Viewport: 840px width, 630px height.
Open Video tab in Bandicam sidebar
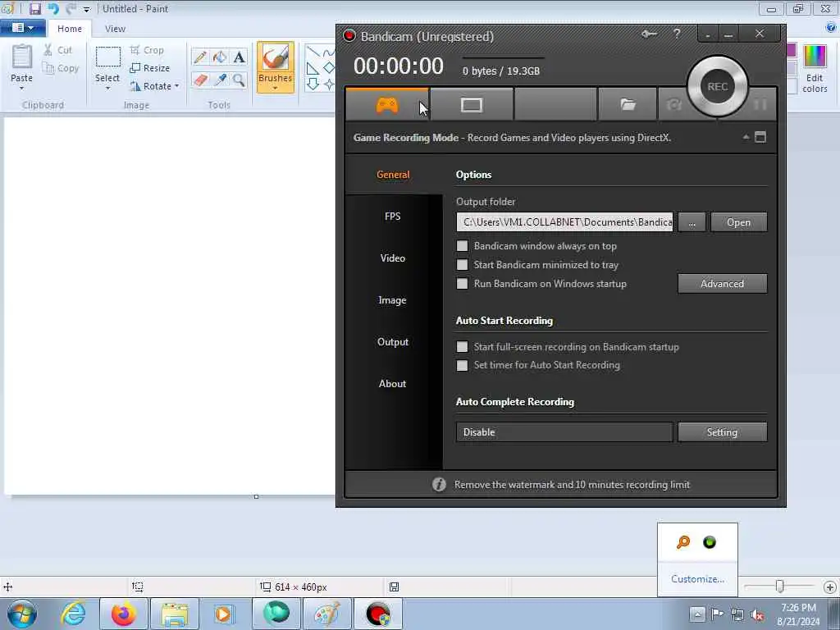pyautogui.click(x=393, y=258)
